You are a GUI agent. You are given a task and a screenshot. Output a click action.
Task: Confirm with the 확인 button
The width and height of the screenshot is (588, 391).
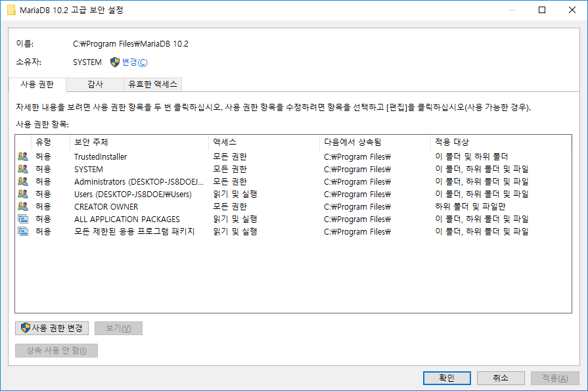(447, 378)
